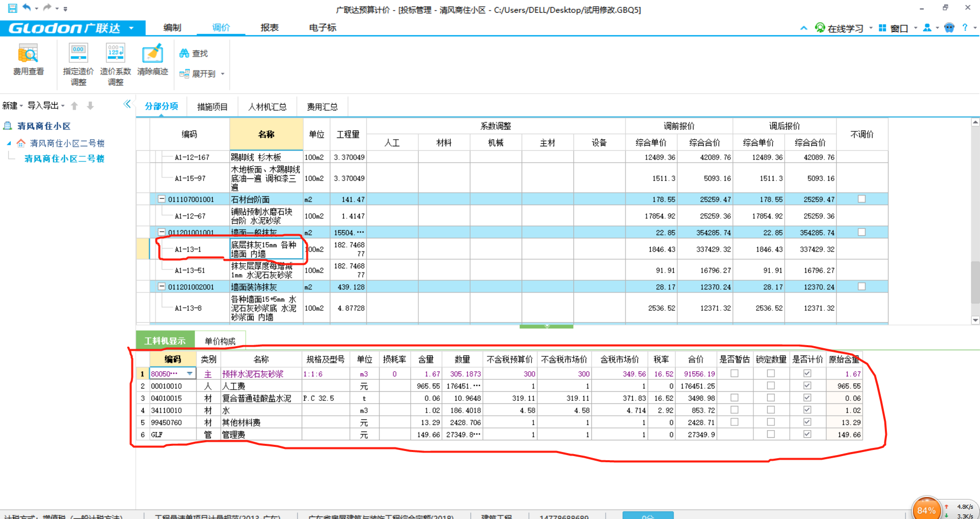Click the save icon in the title bar
The width and height of the screenshot is (980, 519).
(12, 8)
